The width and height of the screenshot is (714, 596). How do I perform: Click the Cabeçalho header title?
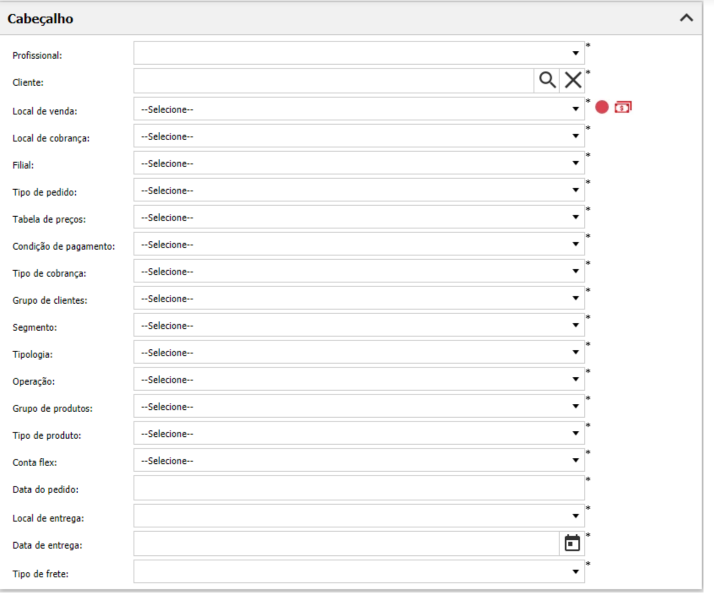(40, 19)
